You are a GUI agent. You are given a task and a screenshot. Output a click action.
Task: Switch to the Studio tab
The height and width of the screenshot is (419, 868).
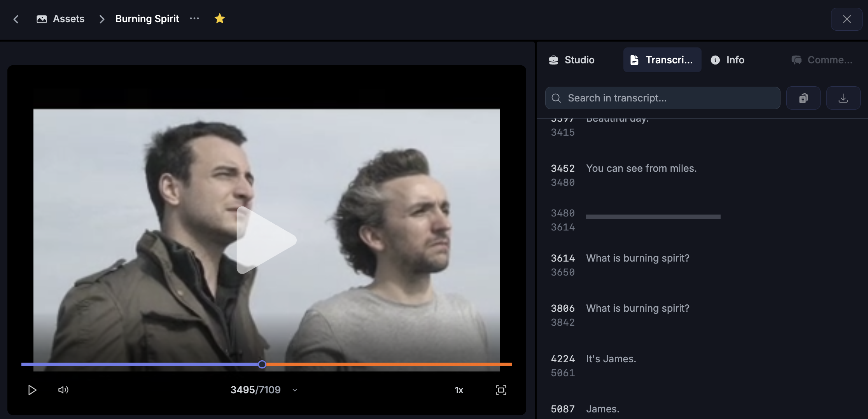pyautogui.click(x=572, y=60)
